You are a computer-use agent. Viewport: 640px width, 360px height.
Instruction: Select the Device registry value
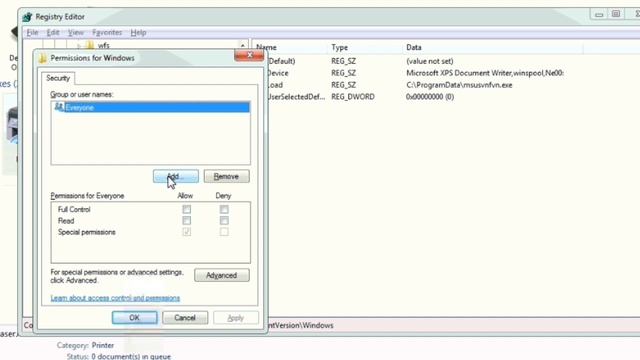pos(278,73)
